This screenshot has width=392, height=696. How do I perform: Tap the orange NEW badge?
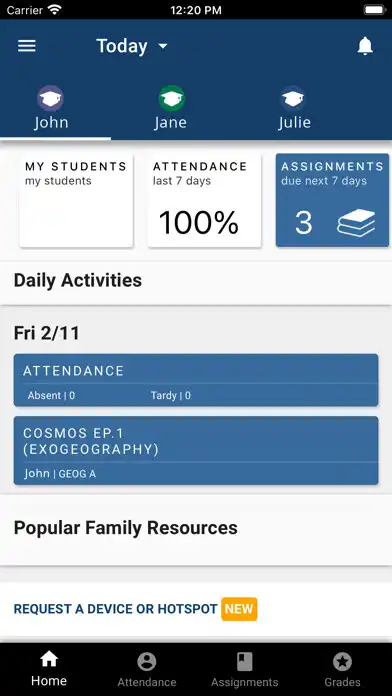[x=239, y=609]
